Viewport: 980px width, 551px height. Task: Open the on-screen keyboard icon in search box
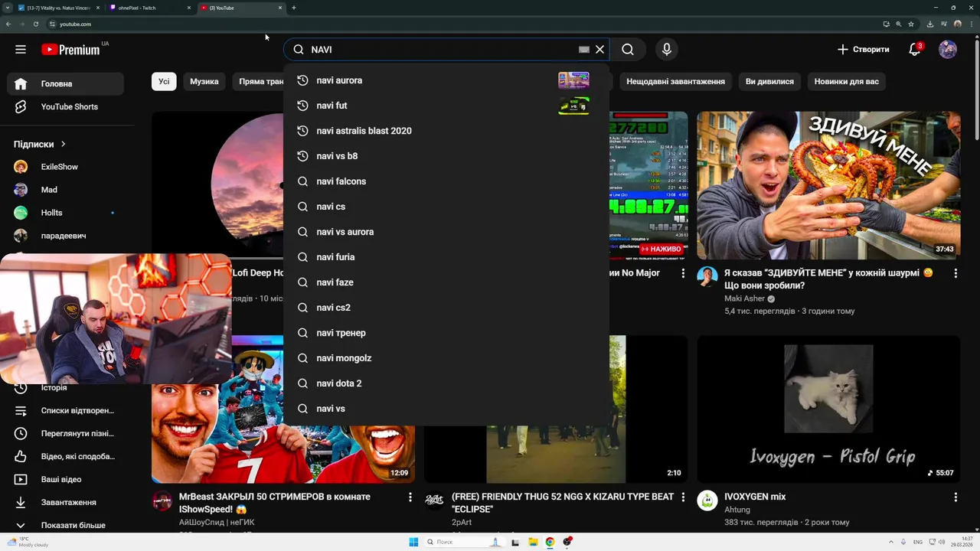[x=584, y=50]
